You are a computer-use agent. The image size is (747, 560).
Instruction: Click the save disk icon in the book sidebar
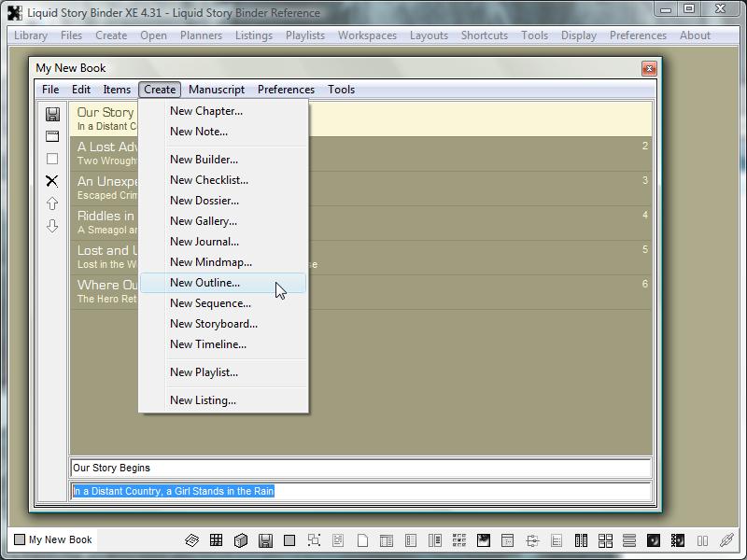pyautogui.click(x=52, y=114)
